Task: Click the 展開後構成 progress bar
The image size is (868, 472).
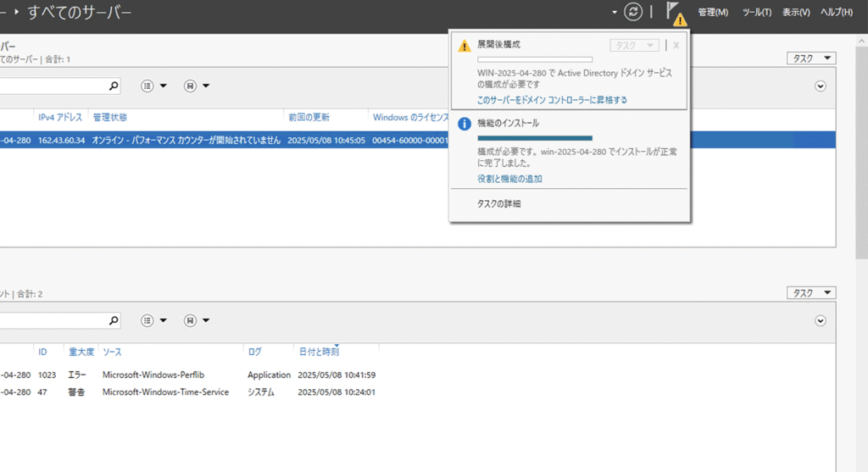Action: [535, 59]
